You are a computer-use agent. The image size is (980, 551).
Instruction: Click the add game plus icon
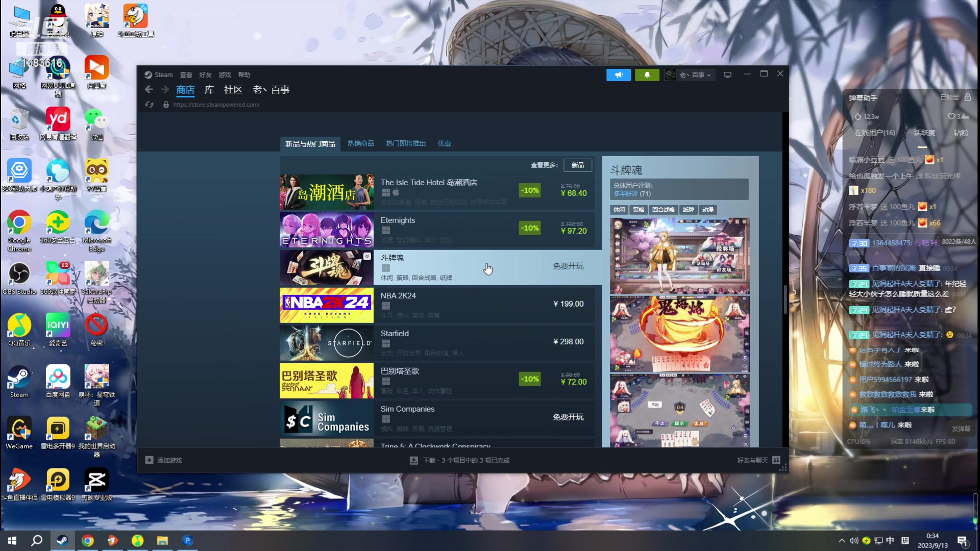pyautogui.click(x=149, y=460)
